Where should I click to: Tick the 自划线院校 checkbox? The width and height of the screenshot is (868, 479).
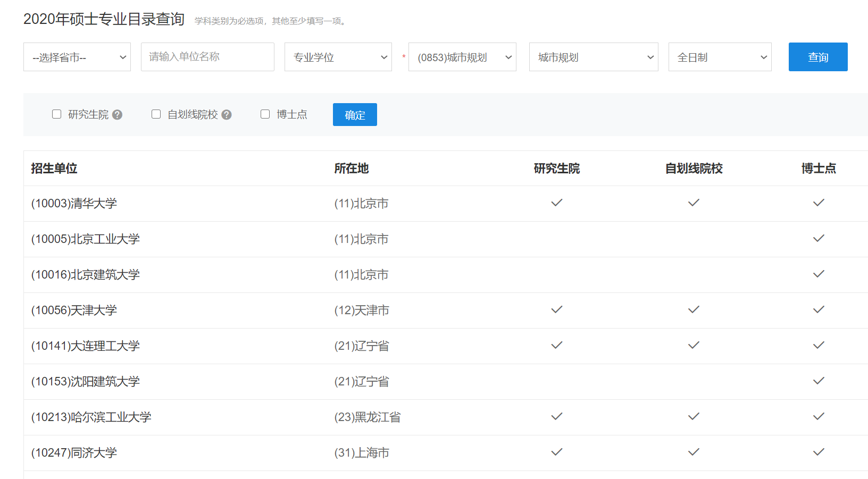pyautogui.click(x=156, y=114)
